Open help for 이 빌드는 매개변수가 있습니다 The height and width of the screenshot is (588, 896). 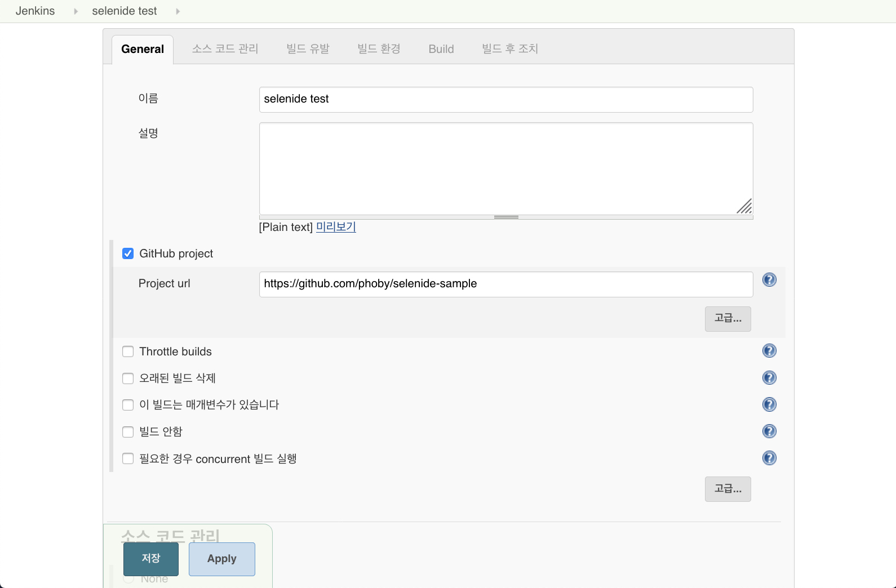pos(769,404)
